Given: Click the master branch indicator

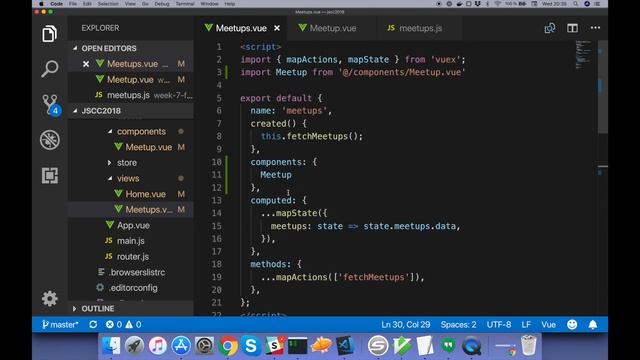Looking at the screenshot, I should 60,324.
